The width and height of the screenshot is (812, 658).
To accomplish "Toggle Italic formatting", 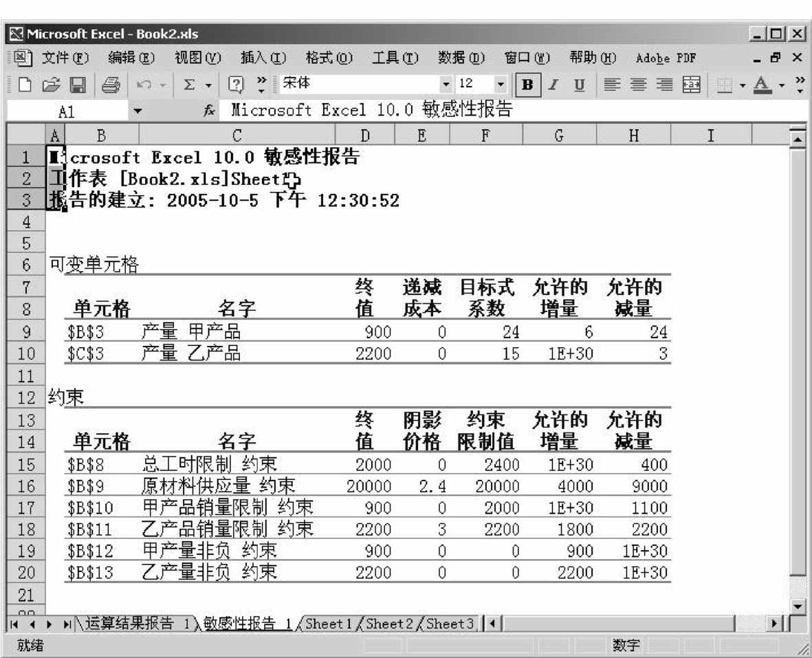I will click(x=553, y=85).
